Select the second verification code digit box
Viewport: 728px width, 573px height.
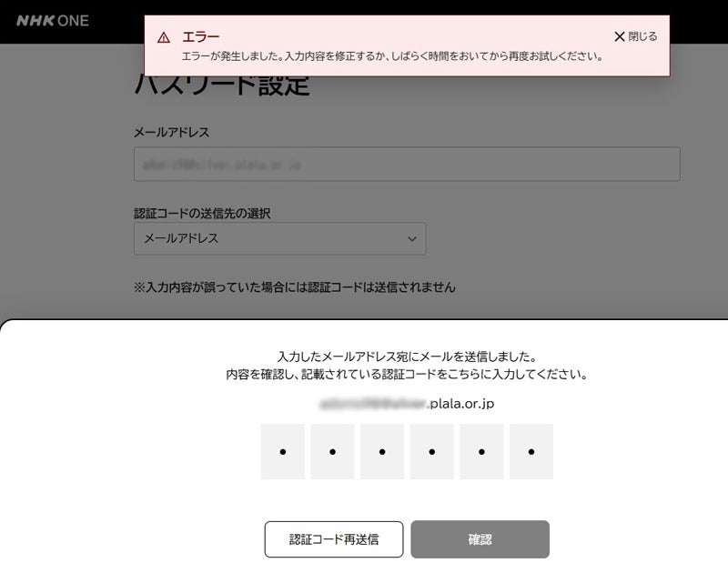332,451
